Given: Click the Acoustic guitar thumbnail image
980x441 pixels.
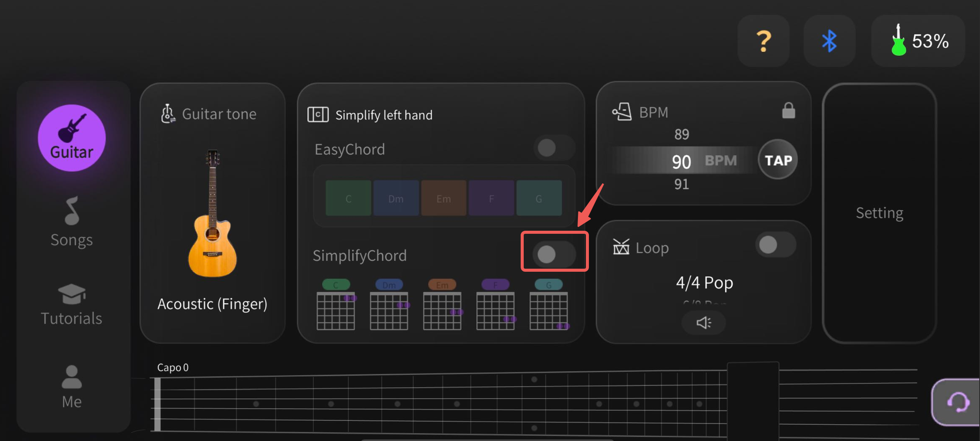Looking at the screenshot, I should 212,213.
